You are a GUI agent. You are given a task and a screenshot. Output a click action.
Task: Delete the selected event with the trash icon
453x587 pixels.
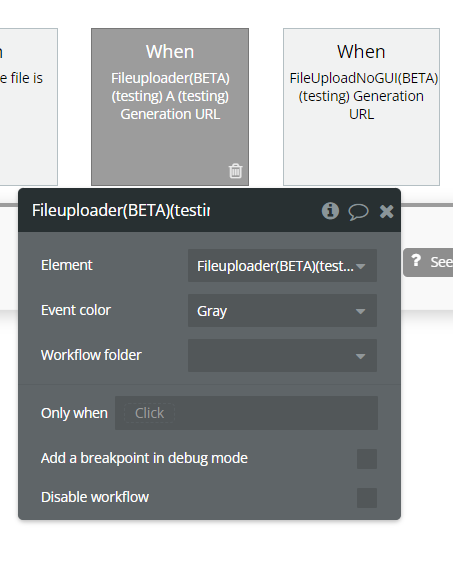tap(235, 171)
